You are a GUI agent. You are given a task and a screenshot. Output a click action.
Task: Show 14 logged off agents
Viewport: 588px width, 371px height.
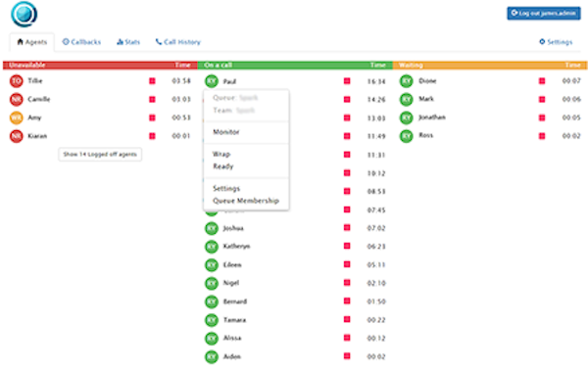[100, 155]
